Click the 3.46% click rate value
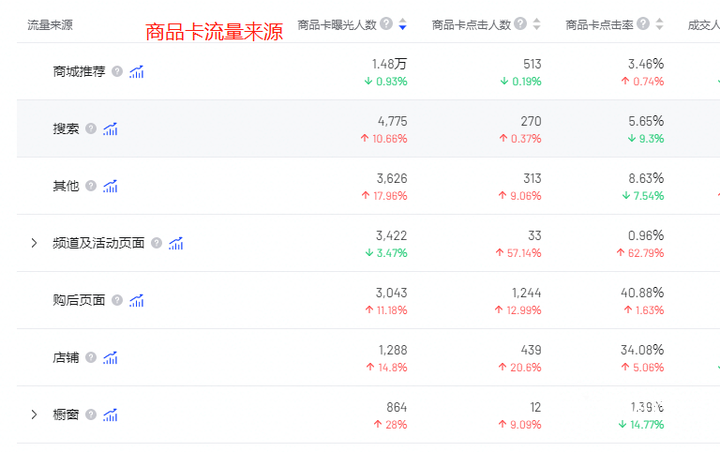The image size is (720, 452). point(646,64)
